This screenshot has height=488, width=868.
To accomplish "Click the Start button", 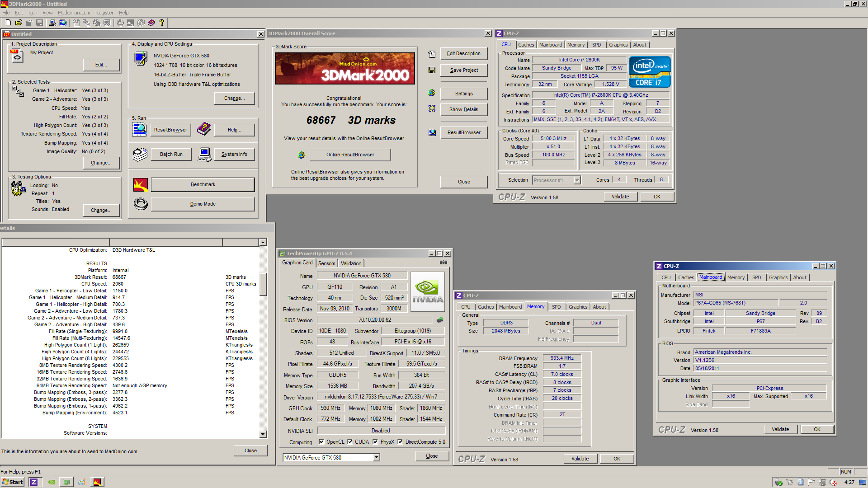I will 12,482.
